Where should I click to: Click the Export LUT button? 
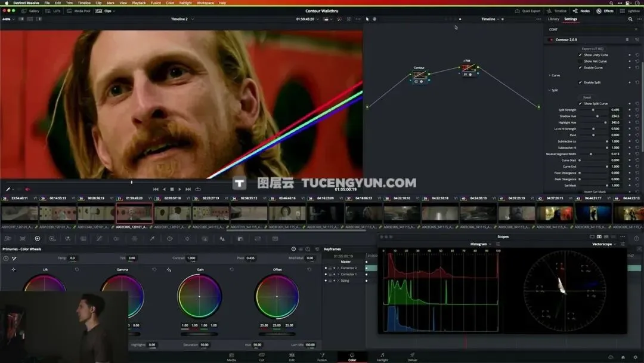click(592, 49)
